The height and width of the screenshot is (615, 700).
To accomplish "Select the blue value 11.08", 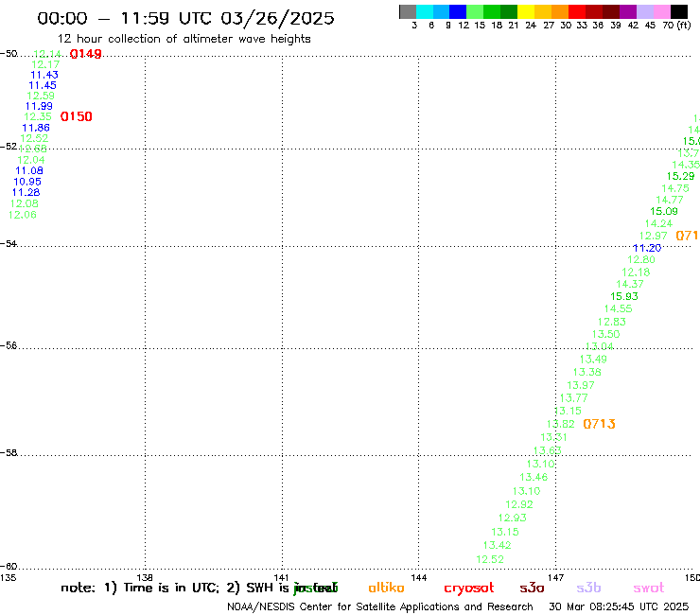I will point(29,170).
